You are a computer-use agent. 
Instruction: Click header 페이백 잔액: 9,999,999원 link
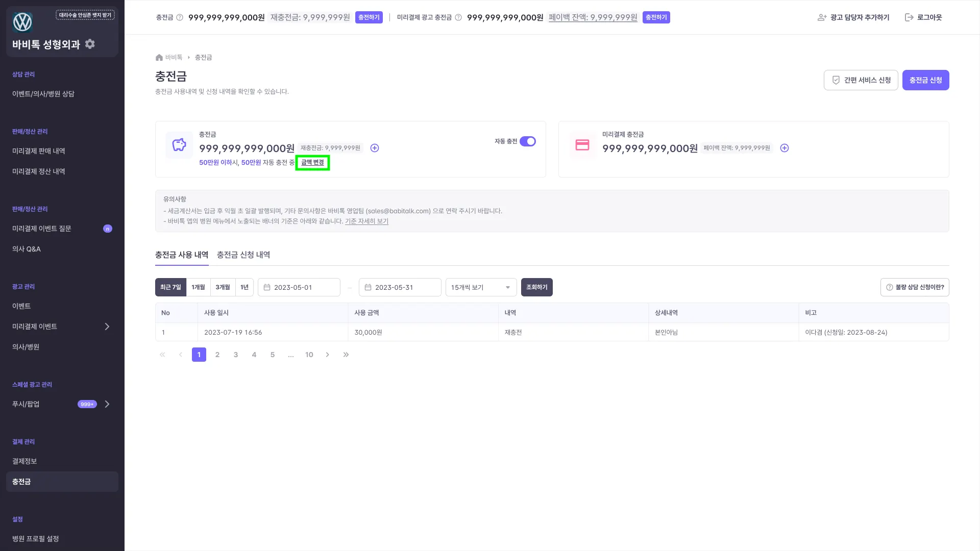point(593,17)
